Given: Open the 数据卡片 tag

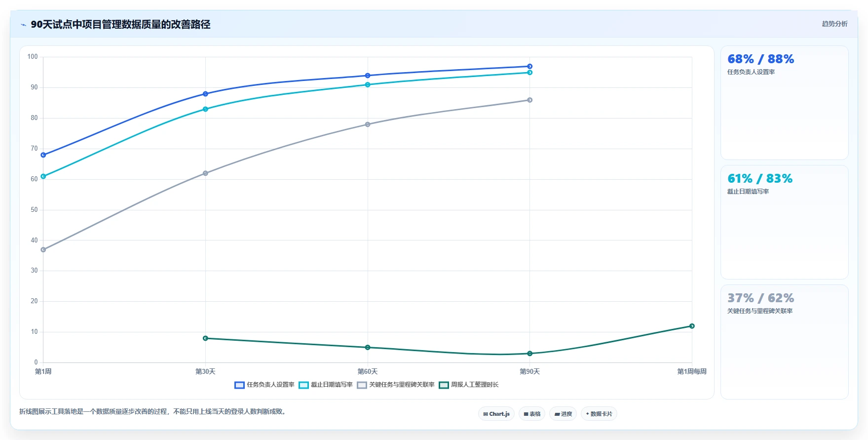Looking at the screenshot, I should pos(599,414).
